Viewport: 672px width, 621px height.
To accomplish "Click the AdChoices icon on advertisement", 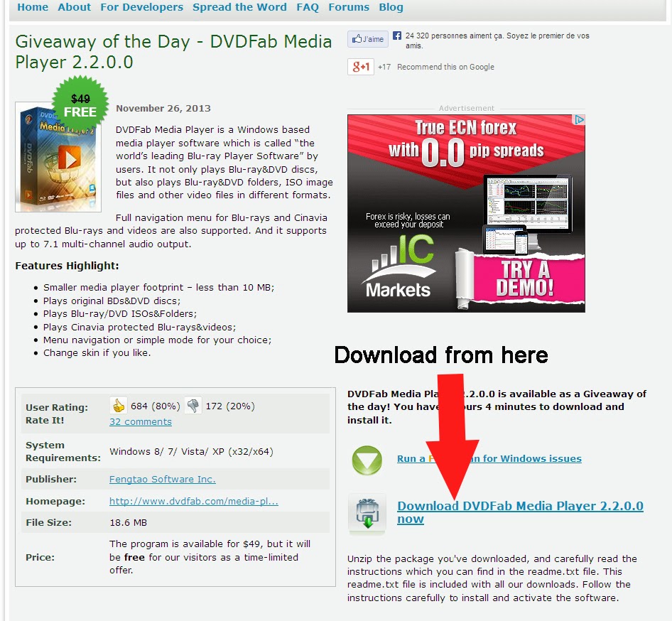I will [x=579, y=119].
